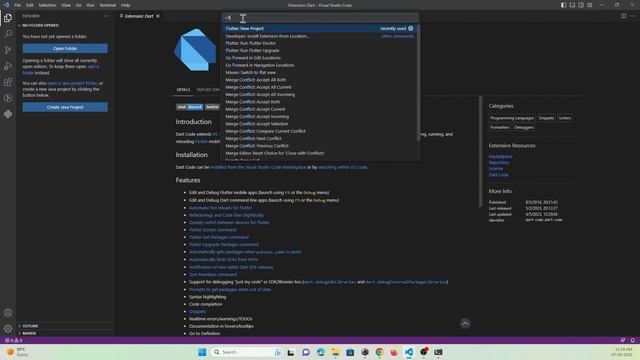The image size is (640, 360).
Task: Click the scroll-to-top arrow button
Action: pos(465,324)
